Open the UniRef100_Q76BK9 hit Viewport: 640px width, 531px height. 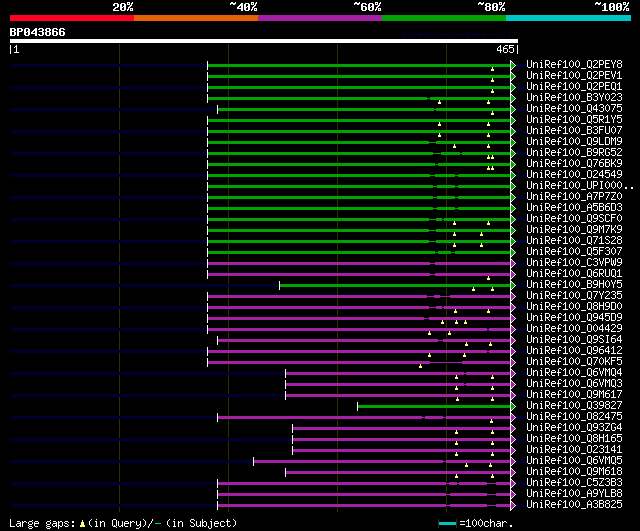[574, 164]
